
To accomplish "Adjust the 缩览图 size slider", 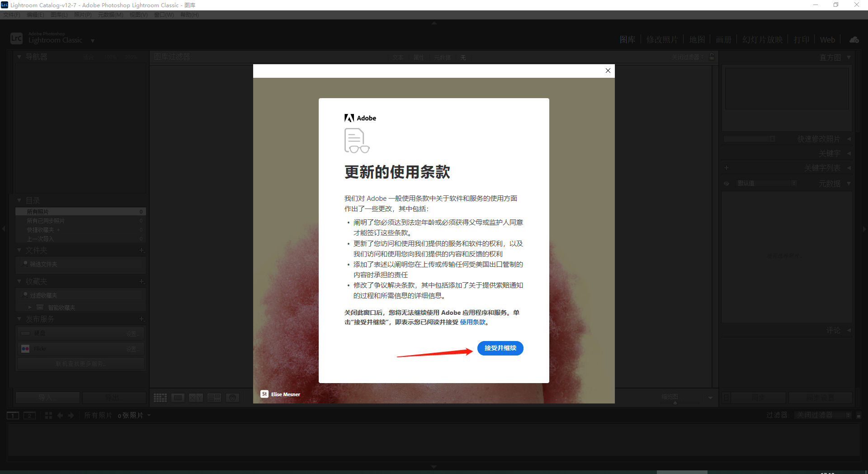I will (x=676, y=403).
